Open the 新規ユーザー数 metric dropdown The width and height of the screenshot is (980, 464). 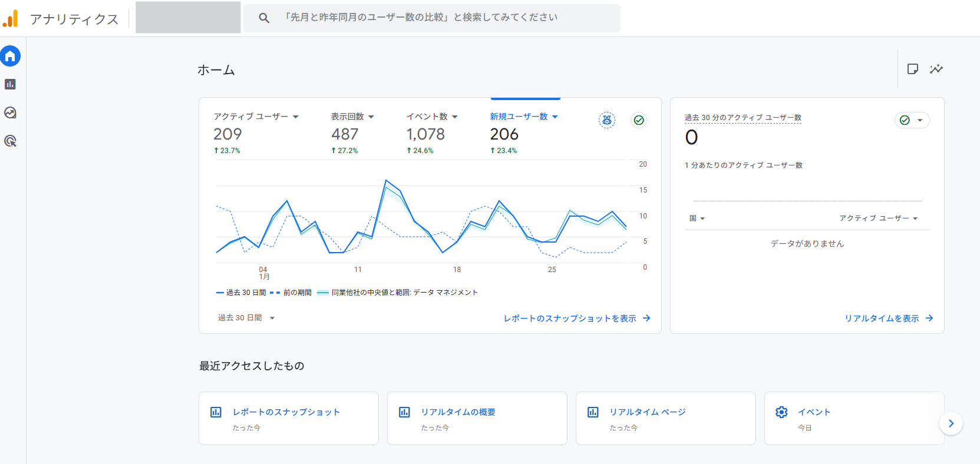pos(524,117)
